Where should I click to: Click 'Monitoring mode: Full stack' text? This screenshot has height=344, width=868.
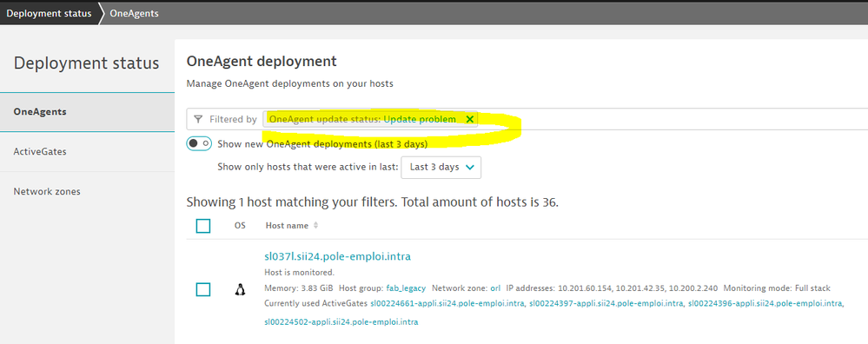pos(777,288)
